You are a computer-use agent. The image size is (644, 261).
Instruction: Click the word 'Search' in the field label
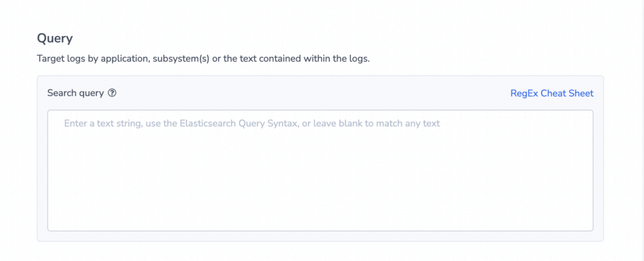[61, 93]
